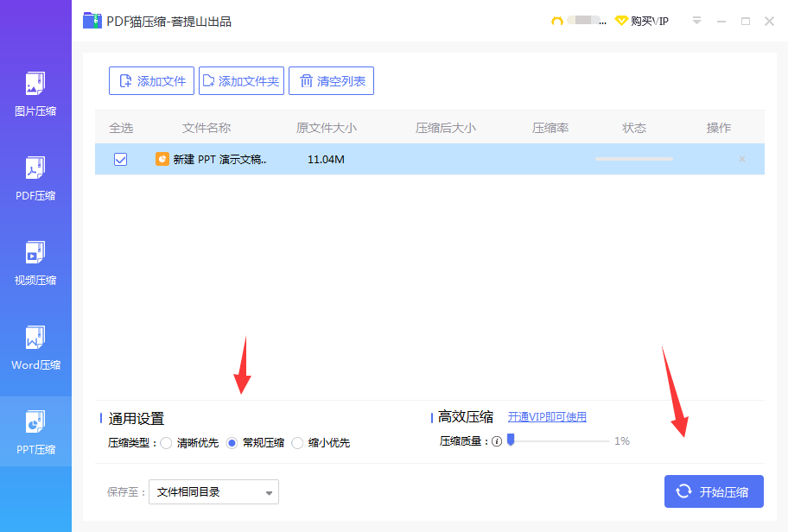Click the 操作 column header

tap(719, 128)
